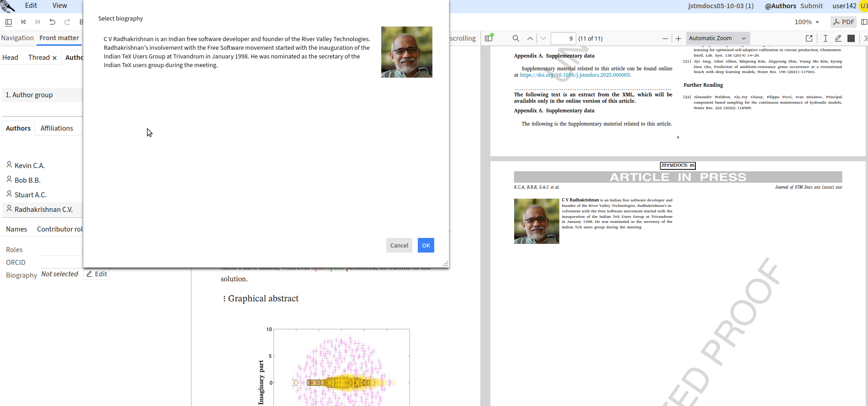This screenshot has height=406, width=868.
Task: Select the PDF draw pencil tool
Action: pyautogui.click(x=838, y=38)
